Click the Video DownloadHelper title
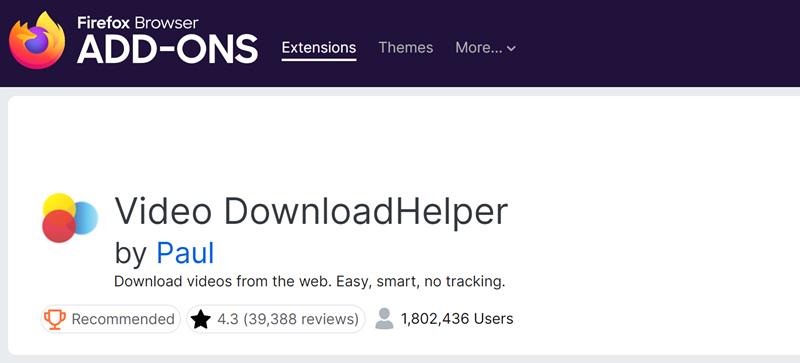800x363 pixels. click(311, 211)
